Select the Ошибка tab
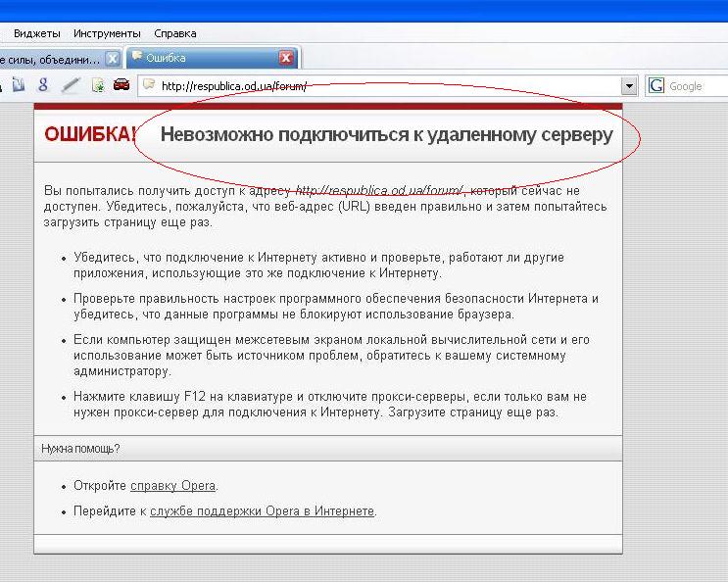 tap(214, 58)
